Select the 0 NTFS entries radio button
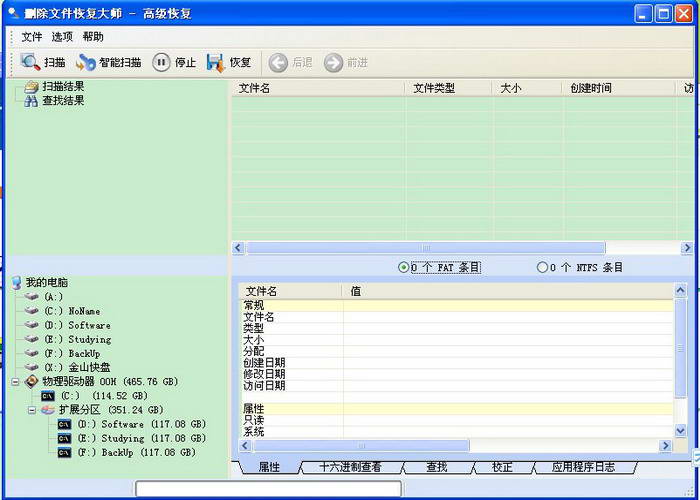 pyautogui.click(x=542, y=267)
